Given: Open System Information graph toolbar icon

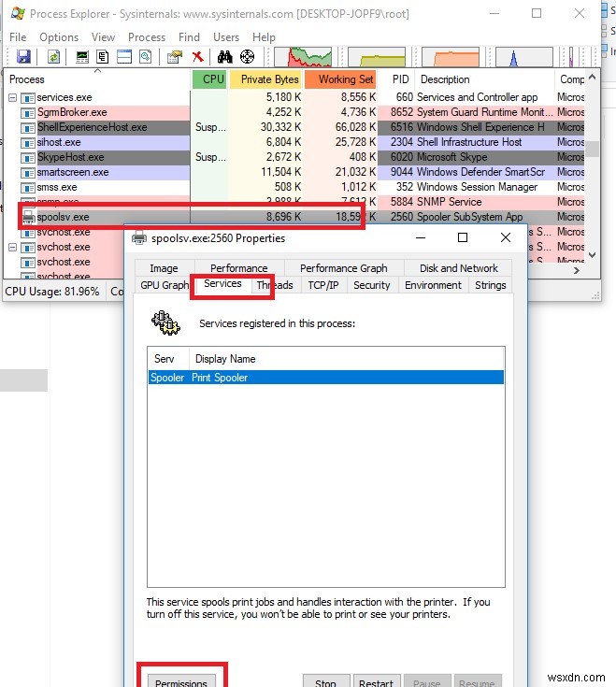Looking at the screenshot, I should tap(82, 56).
